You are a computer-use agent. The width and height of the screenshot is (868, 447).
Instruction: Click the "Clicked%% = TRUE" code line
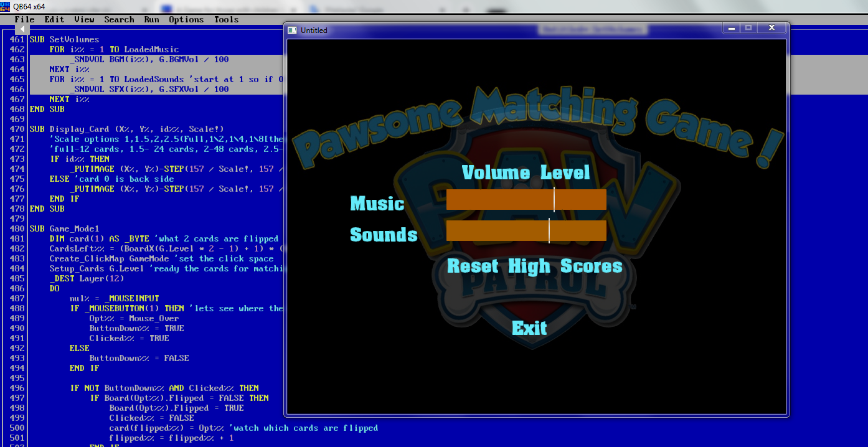129,338
